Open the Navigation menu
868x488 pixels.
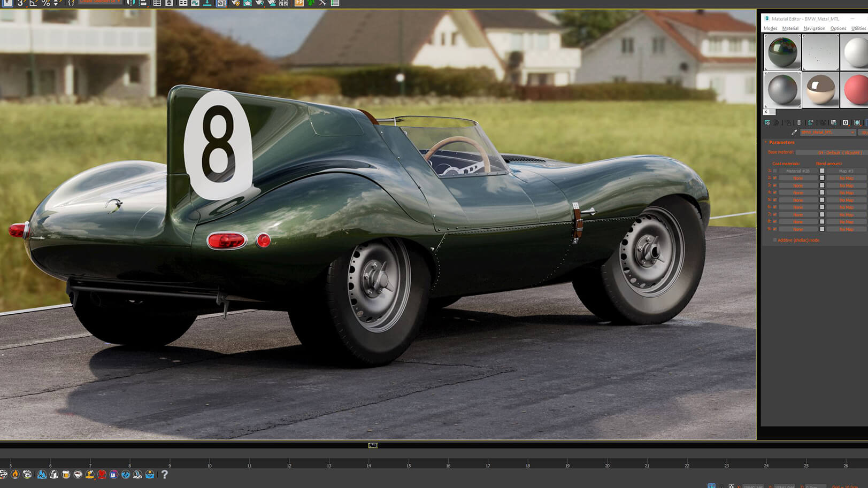pos(814,28)
